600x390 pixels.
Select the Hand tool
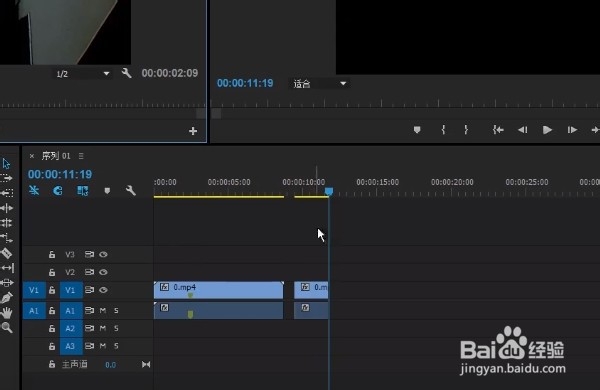(x=7, y=313)
